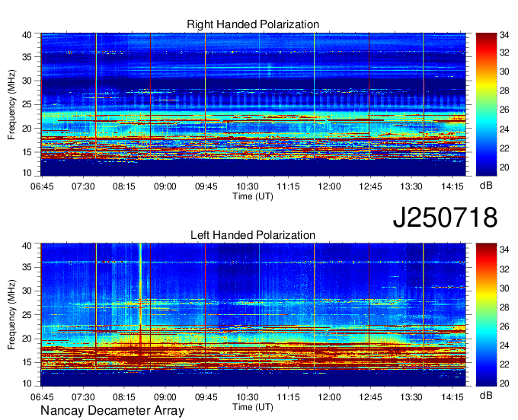Click the 26 dB value on Left Handed colorbar
Image resolution: width=518 pixels, height=420 pixels.
[504, 326]
